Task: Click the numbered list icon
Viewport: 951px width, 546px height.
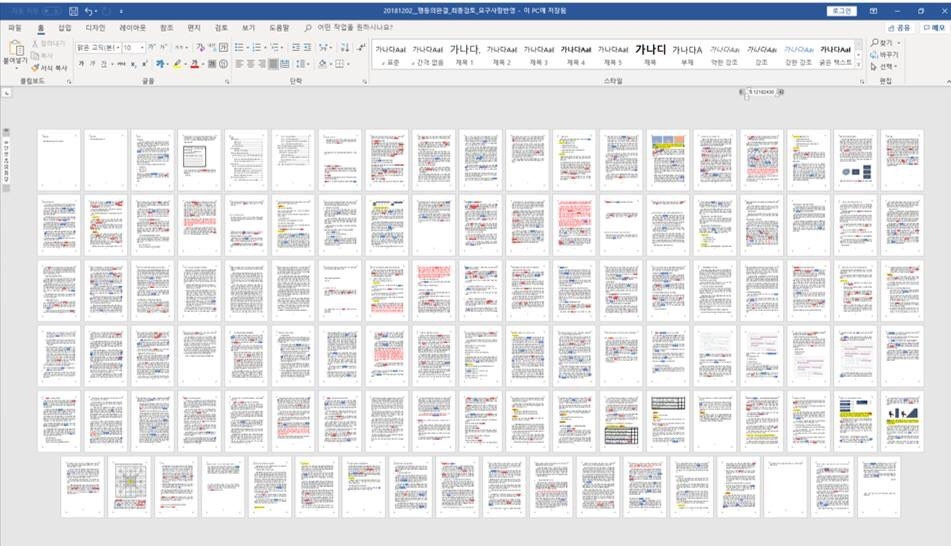Action: tap(257, 47)
